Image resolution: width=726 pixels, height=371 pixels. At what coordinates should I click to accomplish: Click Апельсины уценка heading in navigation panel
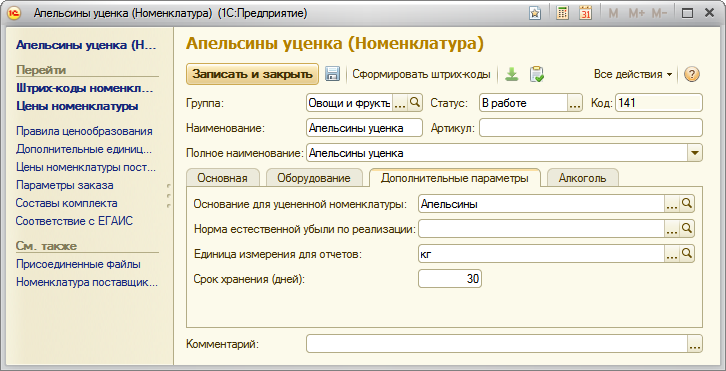(x=87, y=45)
